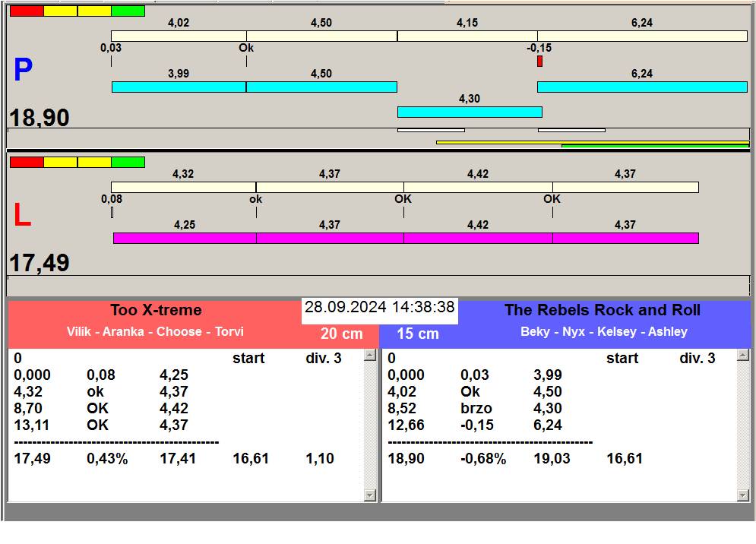Viewport: 756px width, 544px height.
Task: Click the Beky - Nyx - Kelsey - Ashley lineup
Action: click(x=604, y=331)
